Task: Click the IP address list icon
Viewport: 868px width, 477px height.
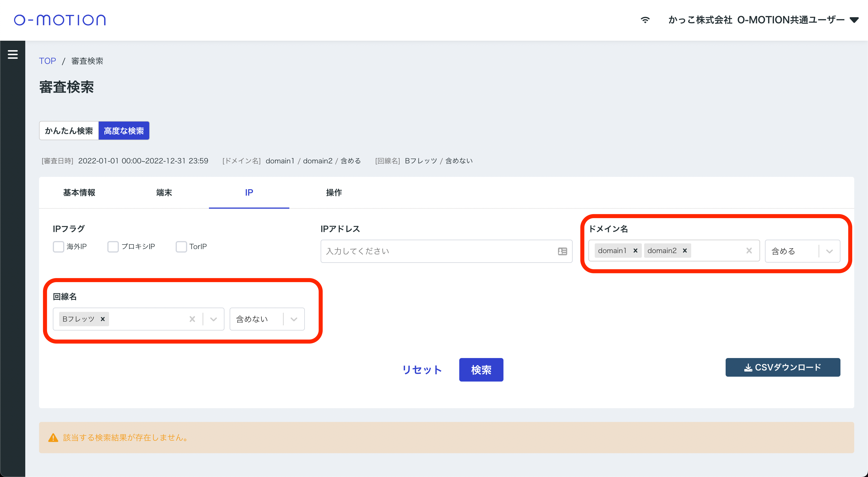Action: coord(562,251)
